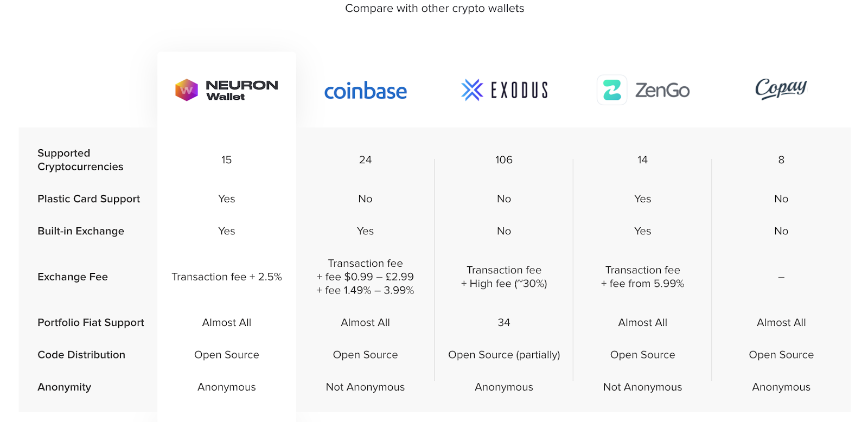
Task: Click the Neuron Wallet hexagon logo icon
Action: click(x=186, y=90)
